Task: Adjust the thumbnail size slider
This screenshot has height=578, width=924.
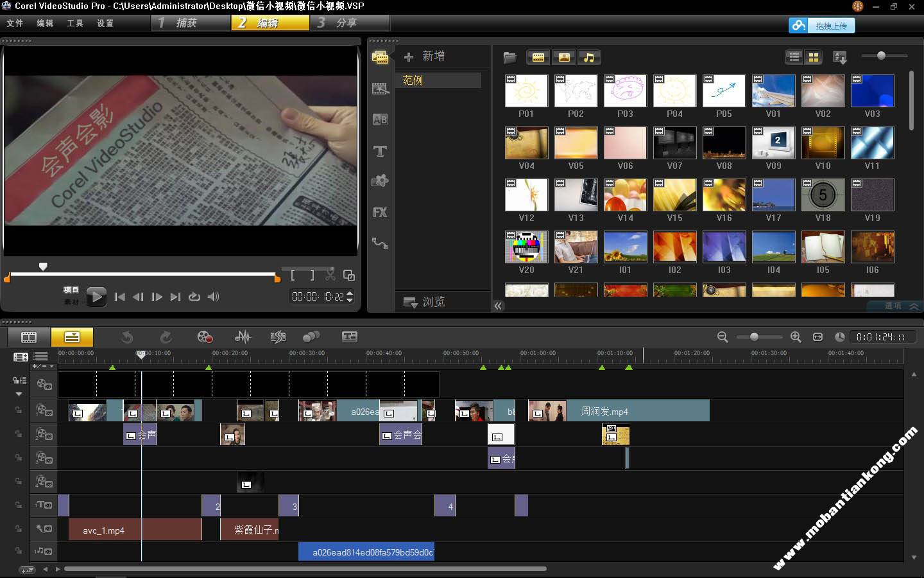Action: coord(882,56)
